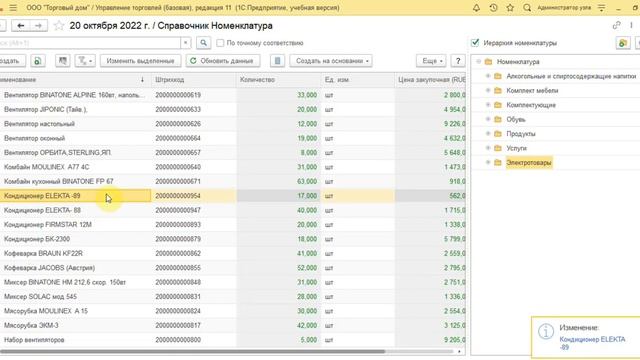This screenshot has height=360, width=640.
Task: Open Создать на основании dropdown
Action: click(331, 61)
